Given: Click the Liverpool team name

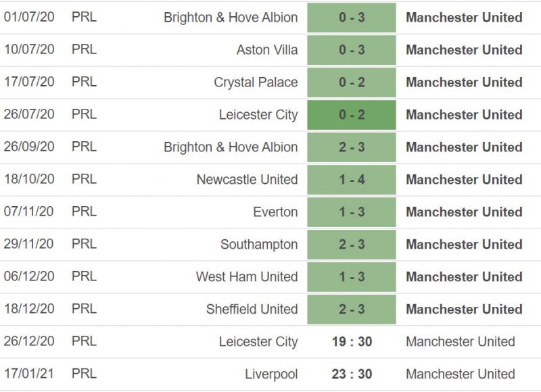Looking at the screenshot, I should click(271, 374).
